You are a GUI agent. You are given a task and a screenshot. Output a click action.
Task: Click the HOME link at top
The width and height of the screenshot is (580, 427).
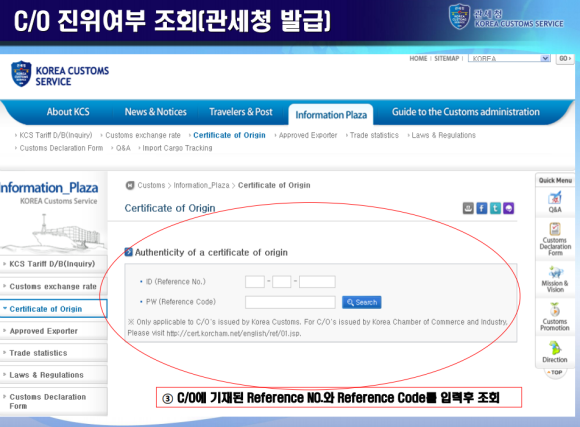418,58
